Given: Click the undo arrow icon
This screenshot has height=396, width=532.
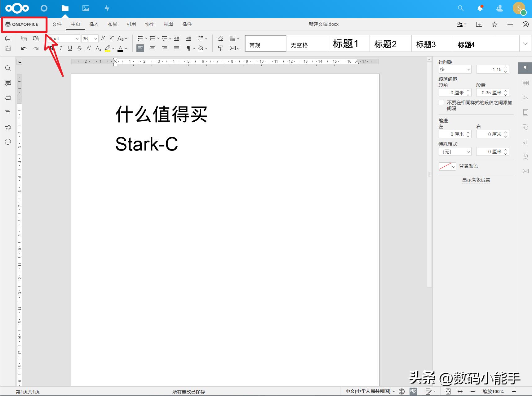Looking at the screenshot, I should point(24,48).
